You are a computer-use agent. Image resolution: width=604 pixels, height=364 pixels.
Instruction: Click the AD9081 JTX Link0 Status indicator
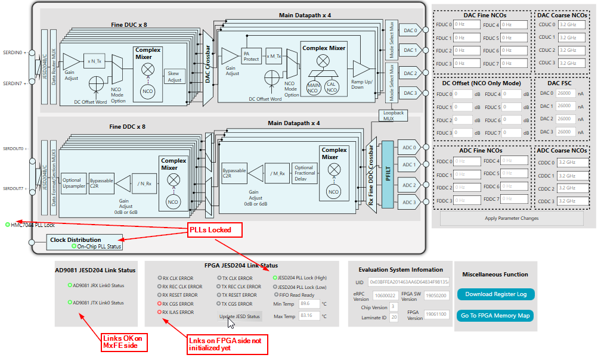coord(70,303)
